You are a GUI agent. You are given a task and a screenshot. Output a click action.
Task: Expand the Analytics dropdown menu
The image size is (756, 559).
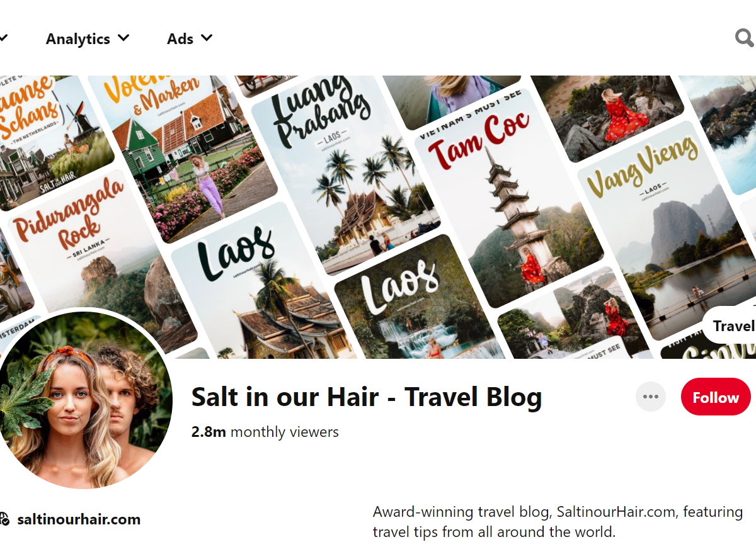point(88,38)
